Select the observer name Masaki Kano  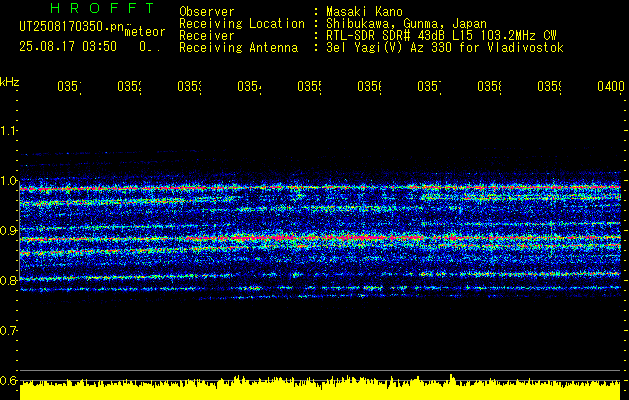(x=364, y=11)
